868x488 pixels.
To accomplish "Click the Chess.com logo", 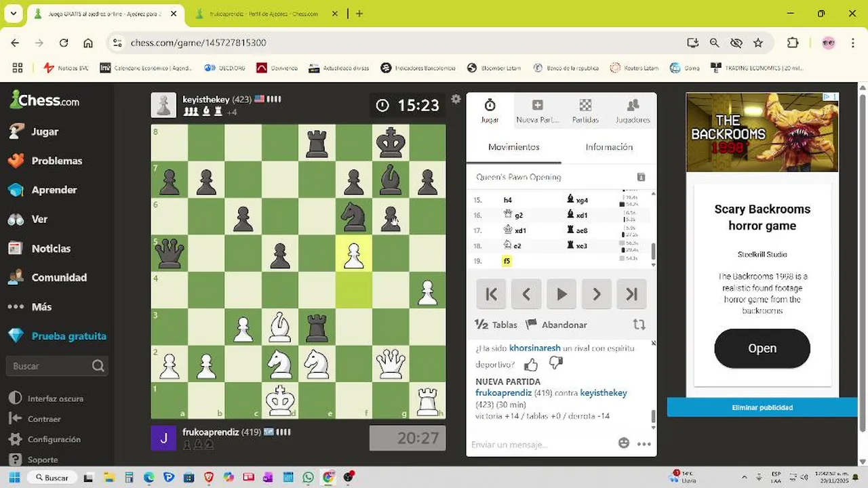I will pyautogui.click(x=45, y=100).
